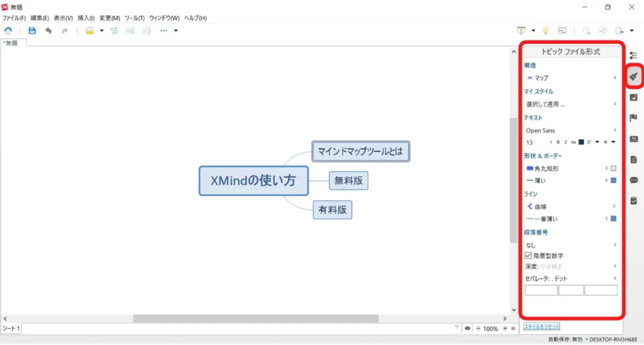The image size is (644, 345).
Task: Expand the text alignment dropdown arrow
Action: click(x=597, y=143)
